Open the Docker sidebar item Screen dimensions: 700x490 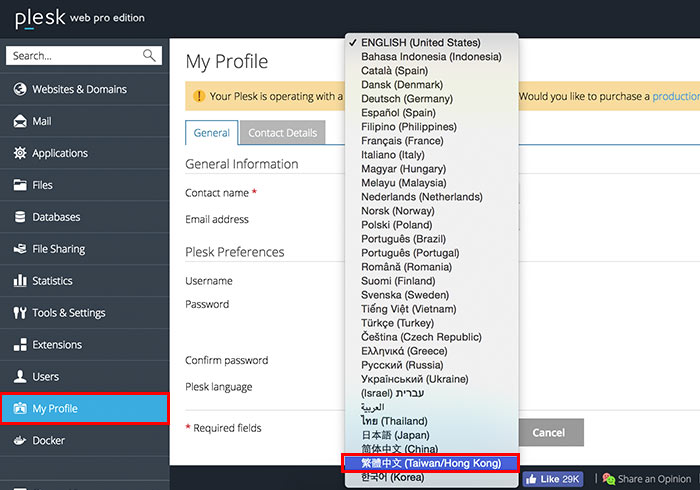pyautogui.click(x=84, y=440)
